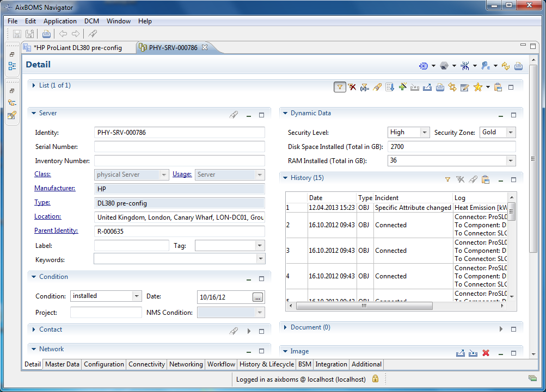Viewport: 546px width, 392px height.
Task: Click the green plus add icon in List toolbar
Action: click(x=402, y=87)
